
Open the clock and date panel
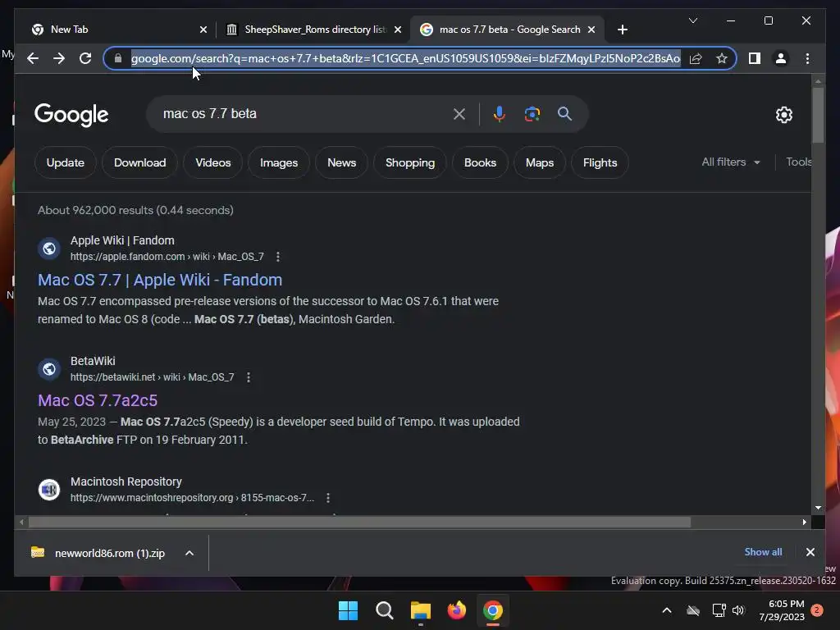click(x=782, y=610)
